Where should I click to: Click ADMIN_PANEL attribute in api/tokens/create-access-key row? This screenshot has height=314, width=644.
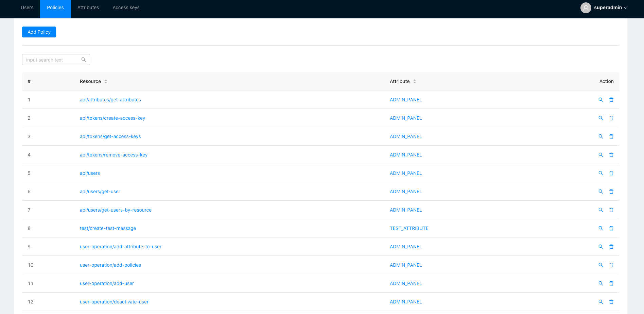[x=406, y=118]
